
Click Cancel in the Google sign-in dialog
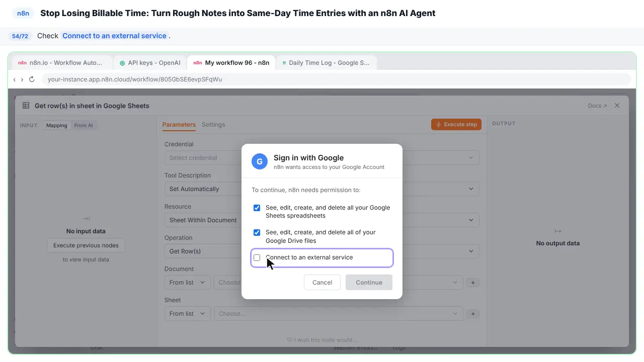click(322, 282)
